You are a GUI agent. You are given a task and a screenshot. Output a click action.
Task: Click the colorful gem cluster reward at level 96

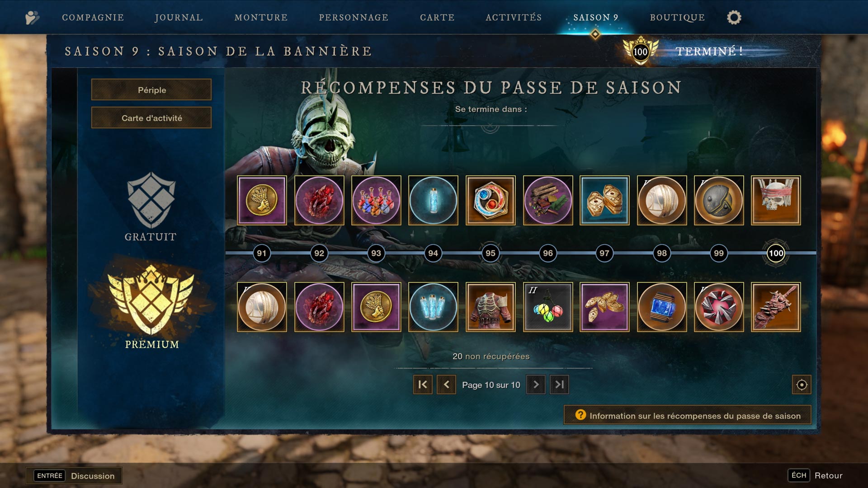[548, 307]
